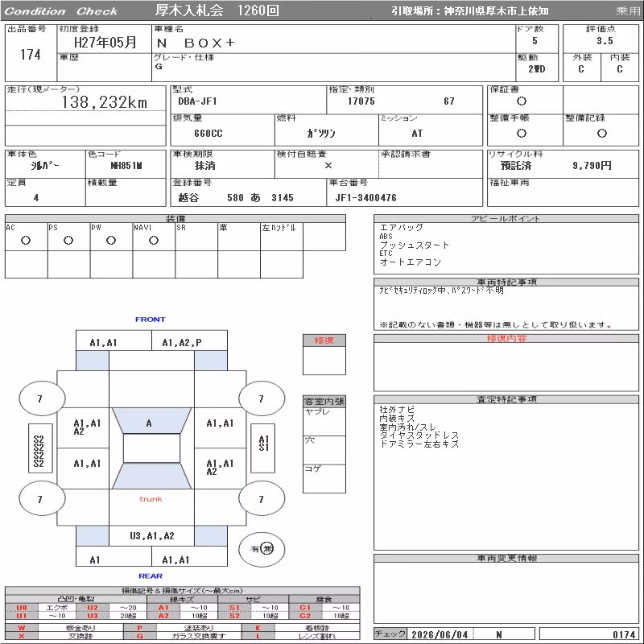The width and height of the screenshot is (644, 644).
Task: Click the red G code for ガラス交換要す
Action: pyautogui.click(x=139, y=636)
